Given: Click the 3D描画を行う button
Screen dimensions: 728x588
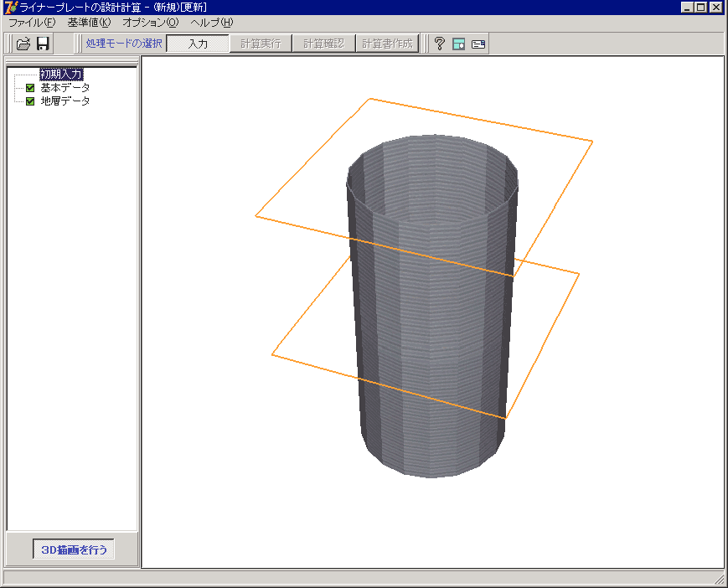Looking at the screenshot, I should [x=74, y=549].
